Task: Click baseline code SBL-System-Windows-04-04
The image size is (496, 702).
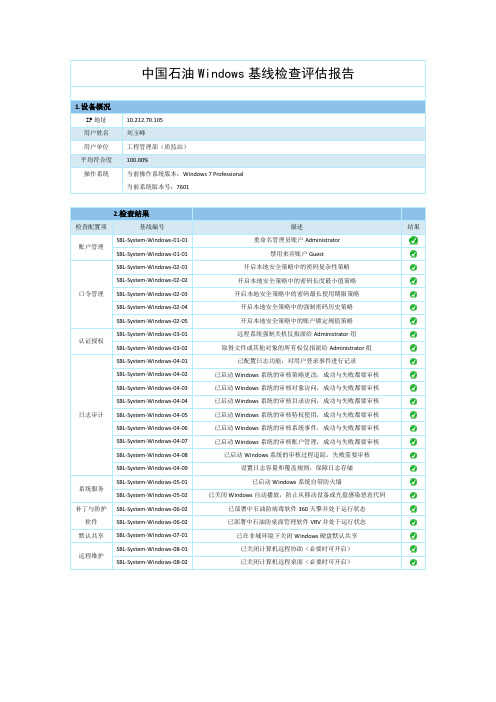Action: pyautogui.click(x=152, y=401)
